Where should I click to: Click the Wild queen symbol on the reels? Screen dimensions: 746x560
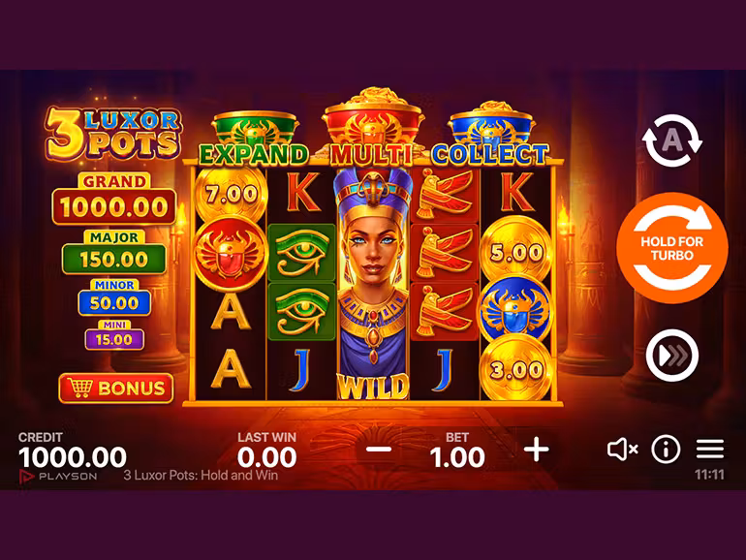click(x=373, y=283)
